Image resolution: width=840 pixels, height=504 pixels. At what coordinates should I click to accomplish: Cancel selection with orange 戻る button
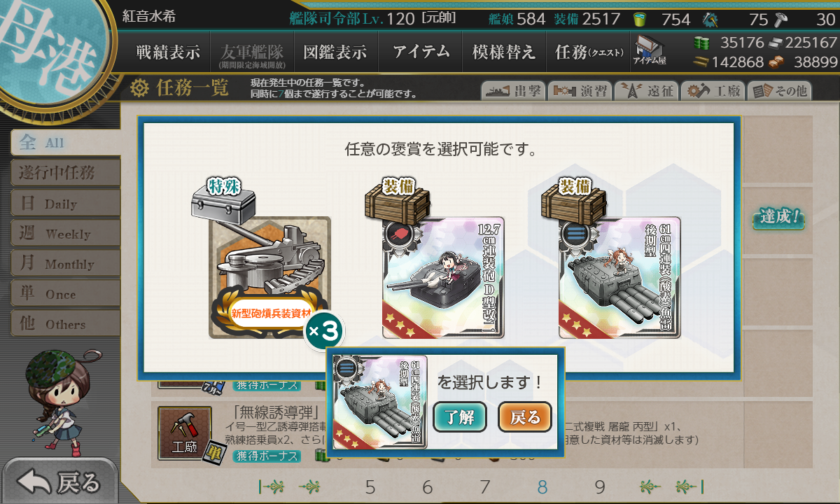(x=525, y=418)
